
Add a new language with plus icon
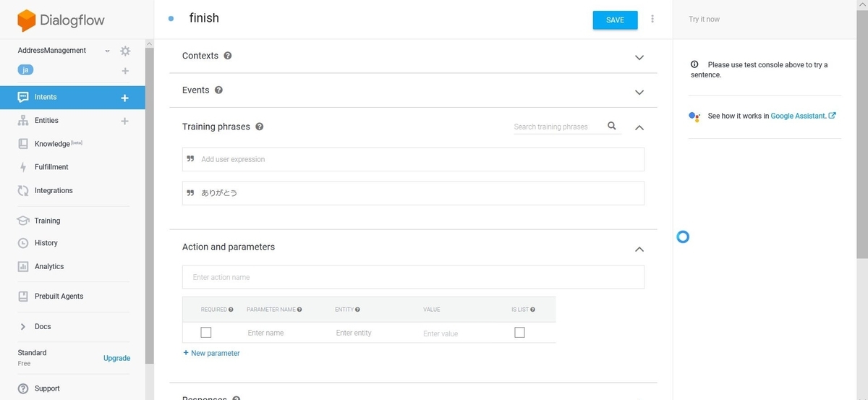click(x=125, y=71)
